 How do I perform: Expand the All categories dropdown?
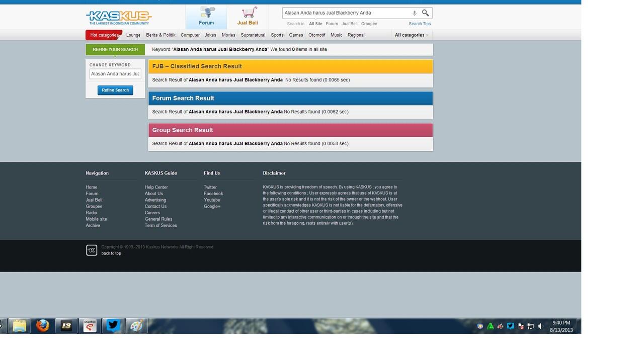tap(412, 35)
